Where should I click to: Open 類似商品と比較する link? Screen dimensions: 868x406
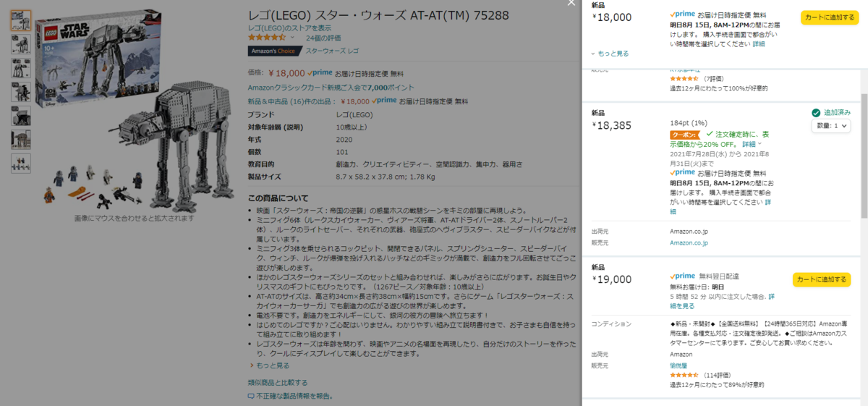click(278, 382)
